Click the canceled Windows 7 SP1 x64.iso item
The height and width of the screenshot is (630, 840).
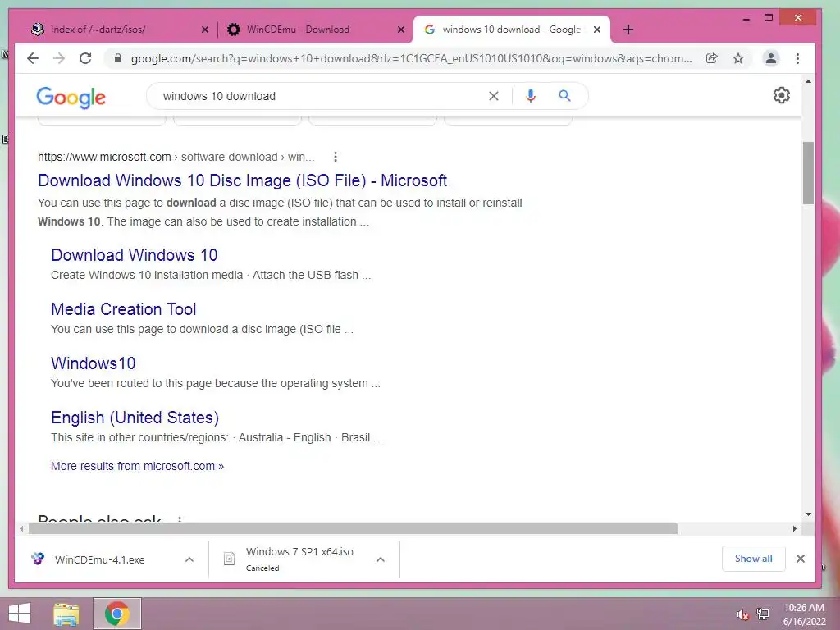tap(299, 559)
